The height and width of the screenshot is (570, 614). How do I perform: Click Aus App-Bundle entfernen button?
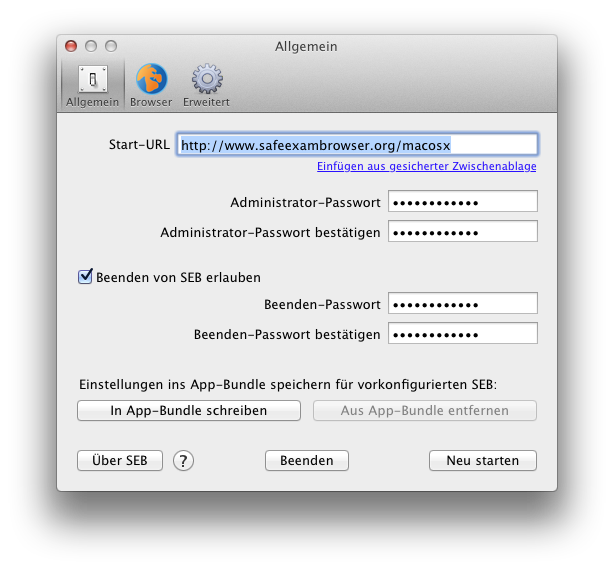coord(424,411)
